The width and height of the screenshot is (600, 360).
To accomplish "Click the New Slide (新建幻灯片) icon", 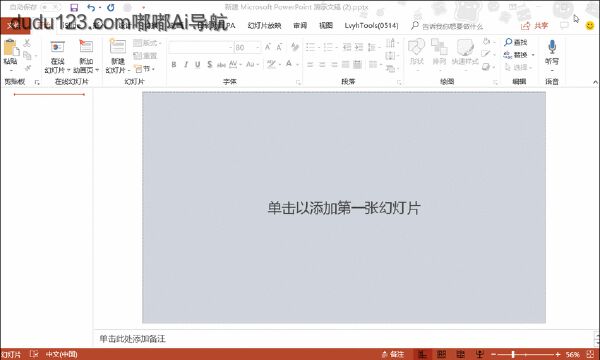I will tap(117, 47).
